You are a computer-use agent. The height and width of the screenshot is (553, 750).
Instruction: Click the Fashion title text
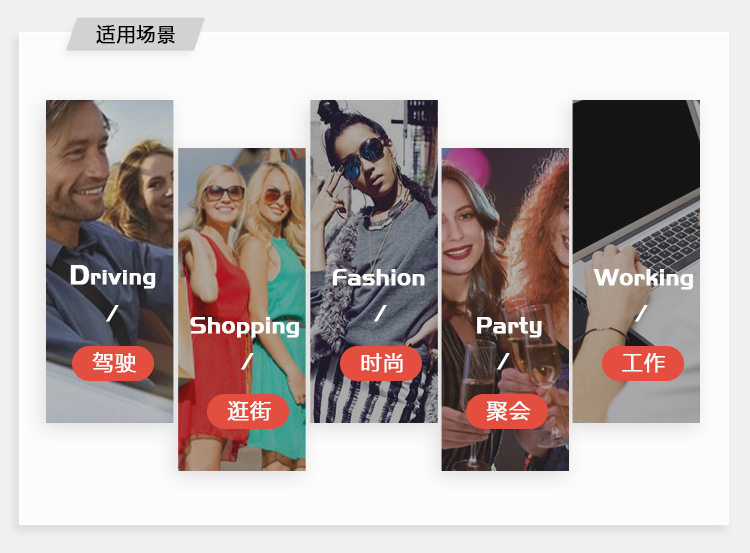(x=378, y=278)
